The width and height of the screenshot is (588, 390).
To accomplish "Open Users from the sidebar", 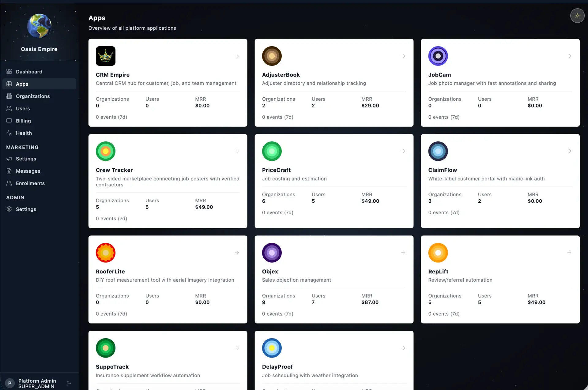I will 39,108.
